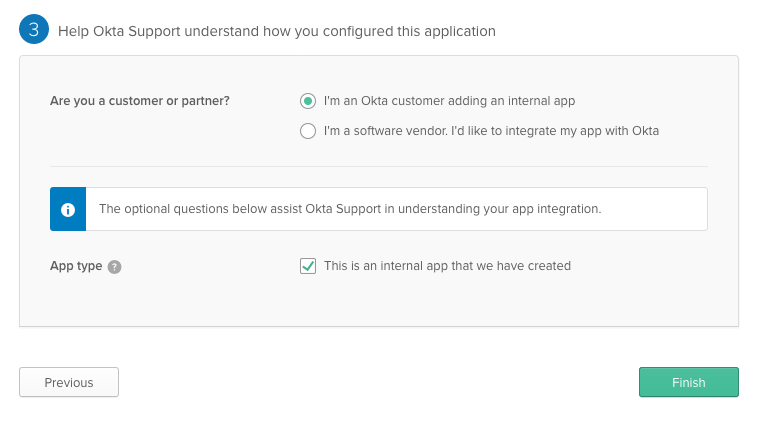761x433 pixels.
Task: Click the "Help Okta Support understand" step heading
Action: (277, 31)
